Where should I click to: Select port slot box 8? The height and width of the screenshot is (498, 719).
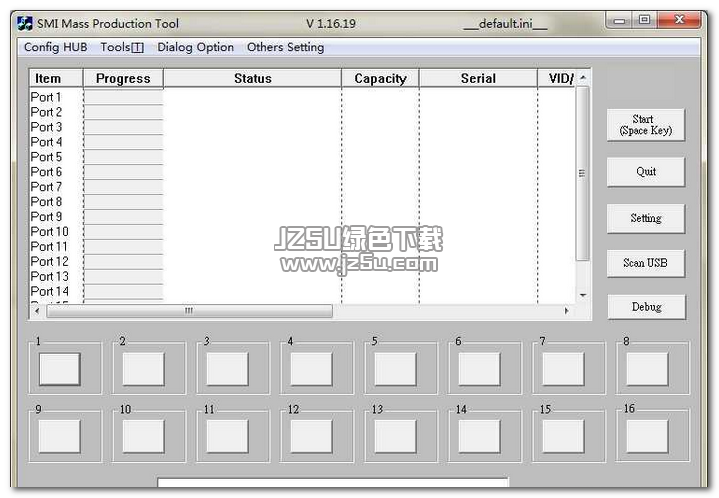[x=647, y=369]
